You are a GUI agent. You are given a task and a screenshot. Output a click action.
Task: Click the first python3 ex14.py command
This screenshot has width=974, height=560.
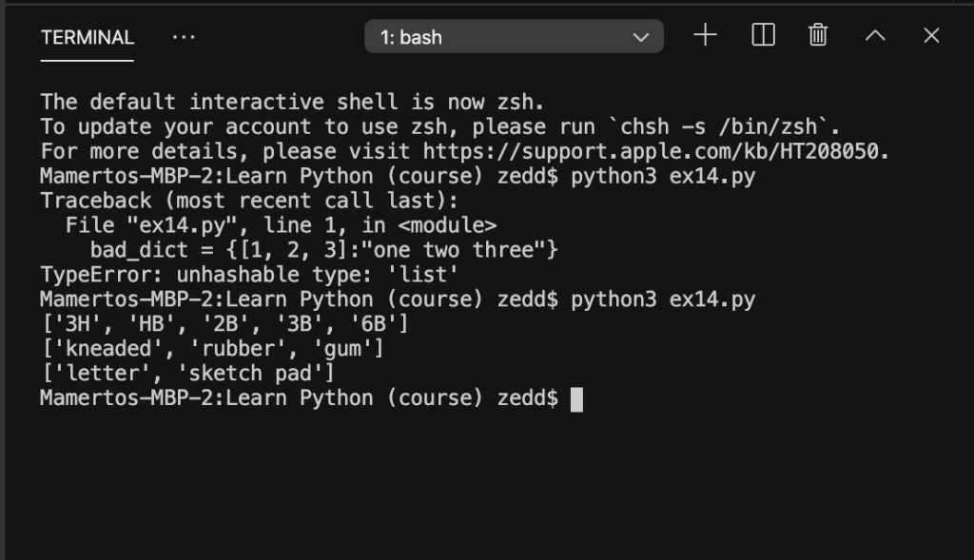pos(663,176)
